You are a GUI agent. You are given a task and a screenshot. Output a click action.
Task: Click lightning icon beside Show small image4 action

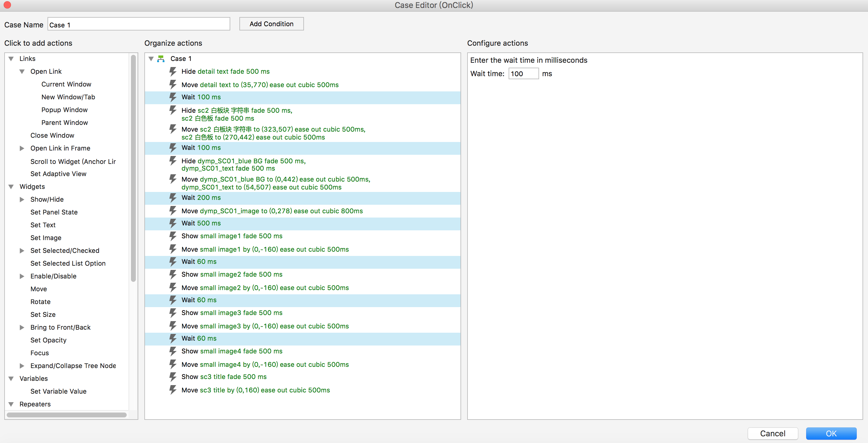(173, 351)
